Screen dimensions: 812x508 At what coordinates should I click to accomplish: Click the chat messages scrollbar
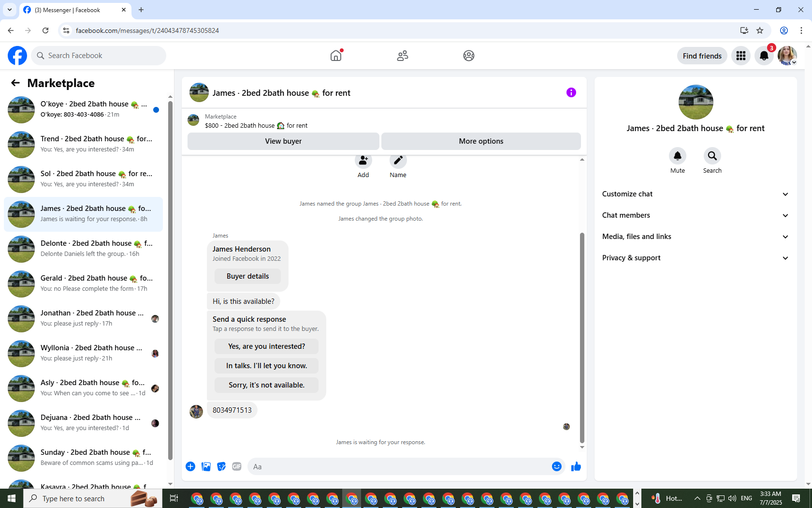(582, 338)
